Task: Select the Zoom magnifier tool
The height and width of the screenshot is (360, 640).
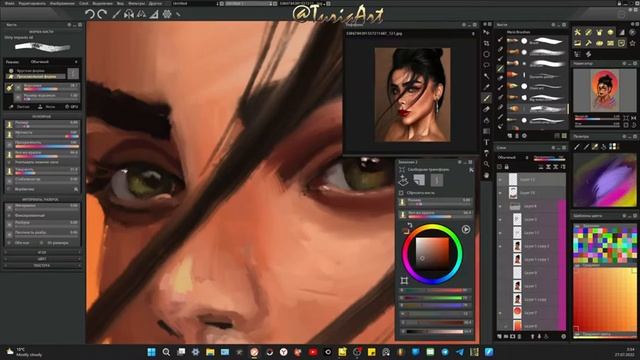Action: pyautogui.click(x=487, y=164)
